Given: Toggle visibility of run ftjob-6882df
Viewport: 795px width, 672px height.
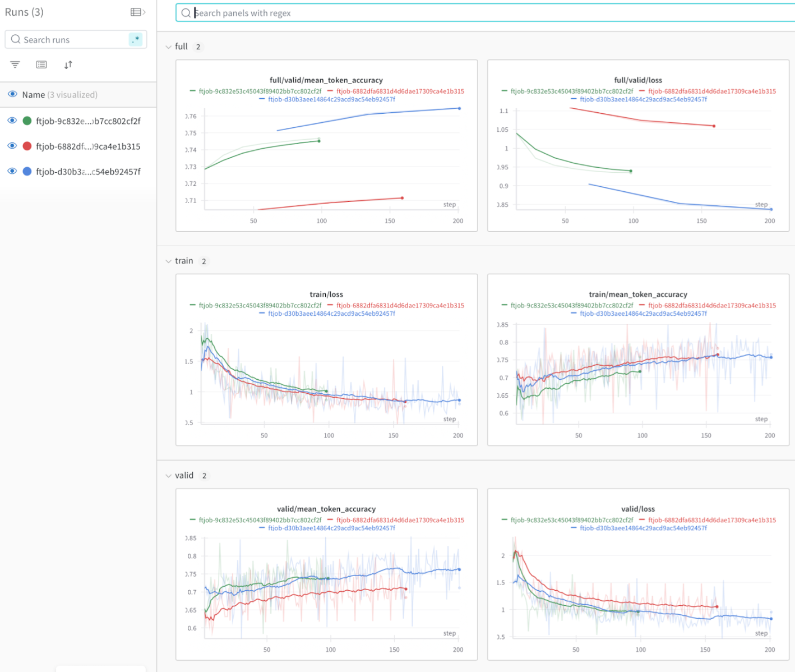Looking at the screenshot, I should 12,146.
